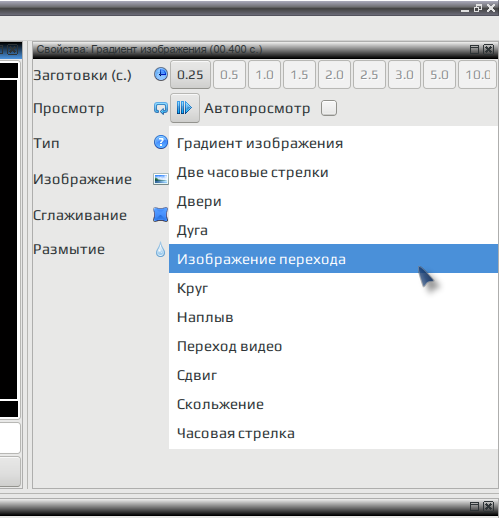499x518 pixels.
Task: Minimize the main application window
Action: coord(465,10)
